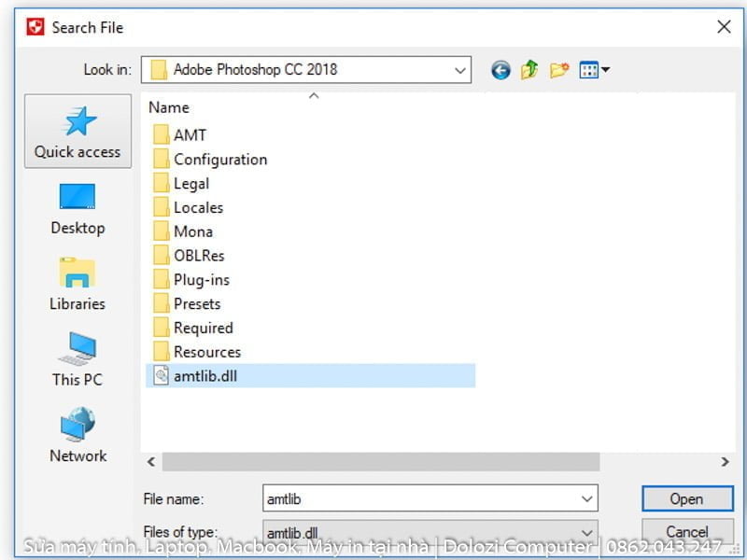Click the Go Back navigation icon
The width and height of the screenshot is (747, 560).
500,69
